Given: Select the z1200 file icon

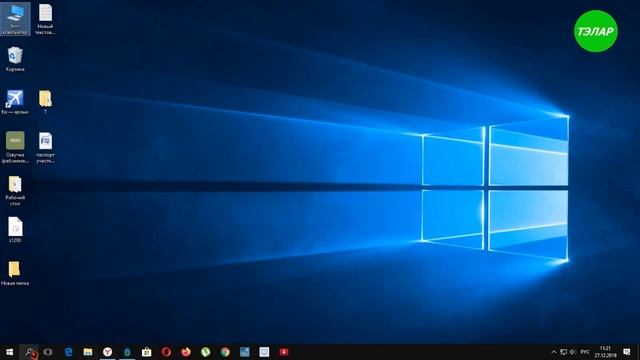Looking at the screenshot, I should [x=15, y=230].
